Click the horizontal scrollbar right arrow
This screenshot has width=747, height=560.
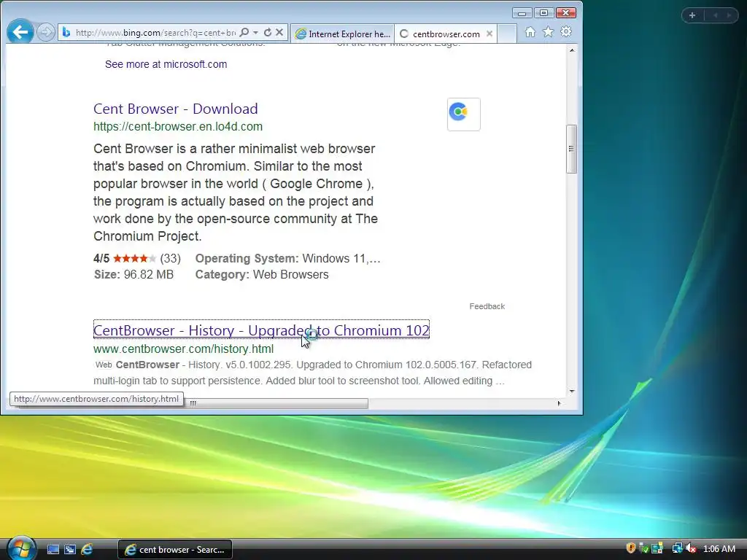pyautogui.click(x=559, y=403)
